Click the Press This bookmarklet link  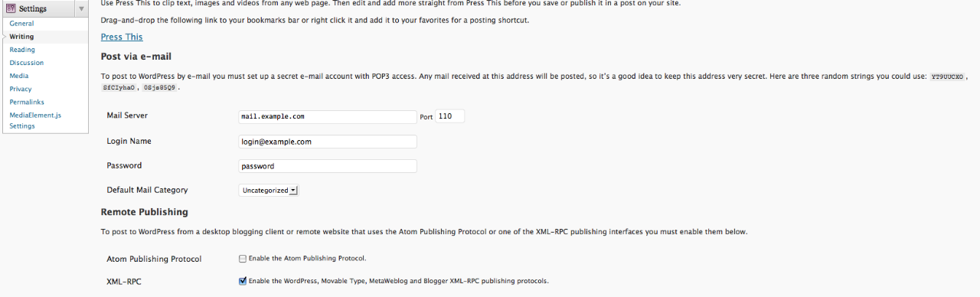122,37
